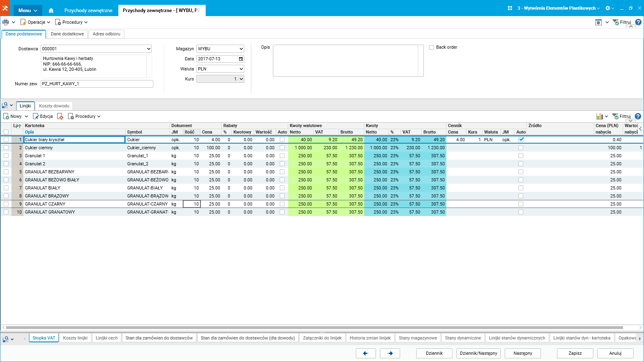644x362 pixels.
Task: Click the Anuluj button
Action: pos(615,353)
